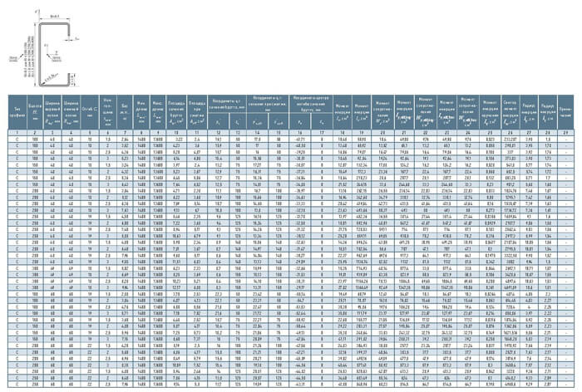Select the 'Отгиб С, мм' column header
This screenshot has width=582, height=392.
point(90,112)
